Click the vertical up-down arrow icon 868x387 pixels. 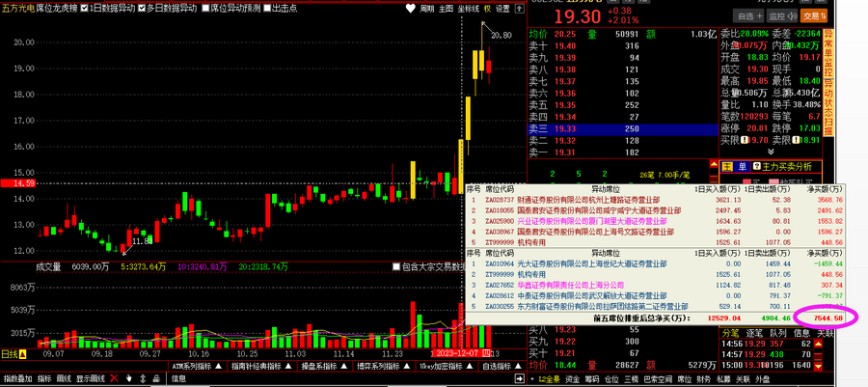pos(143,378)
